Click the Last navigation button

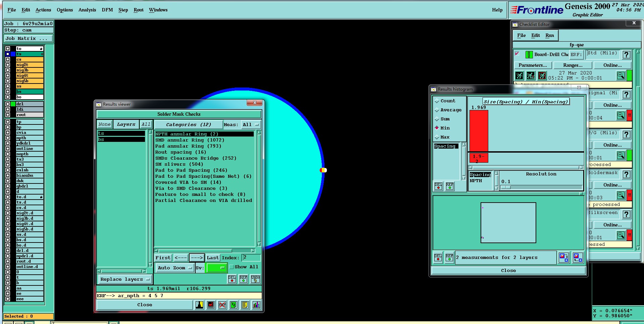[x=213, y=258]
